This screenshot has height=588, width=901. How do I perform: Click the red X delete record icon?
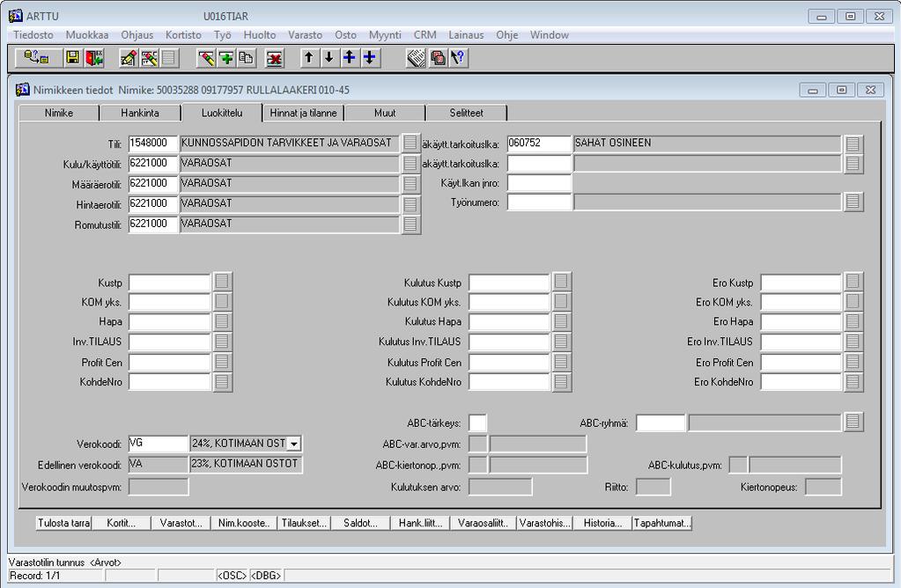(276, 58)
